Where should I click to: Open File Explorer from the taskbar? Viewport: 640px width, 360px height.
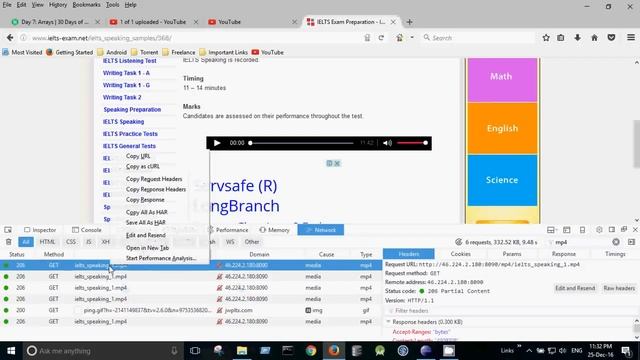pyautogui.click(x=242, y=351)
